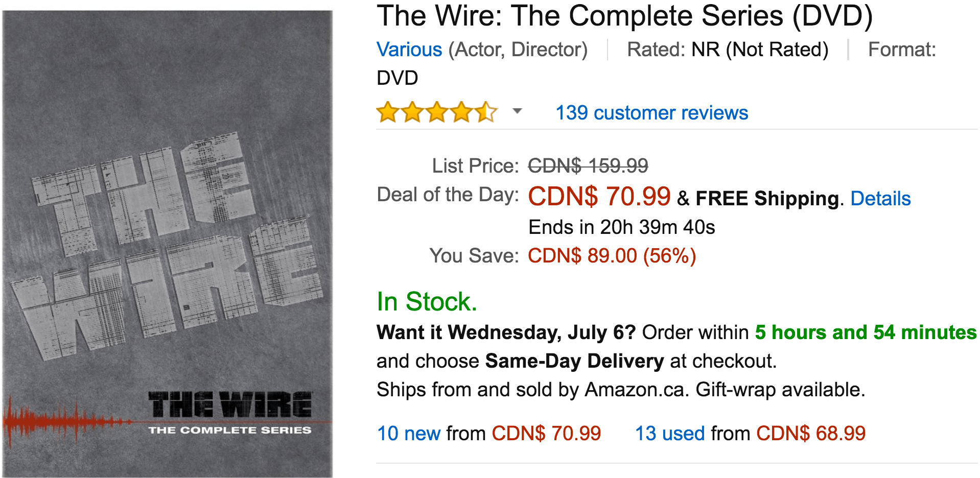This screenshot has width=980, height=478.
Task: Click the used offers price CDN$ 68.99
Action: tap(811, 434)
